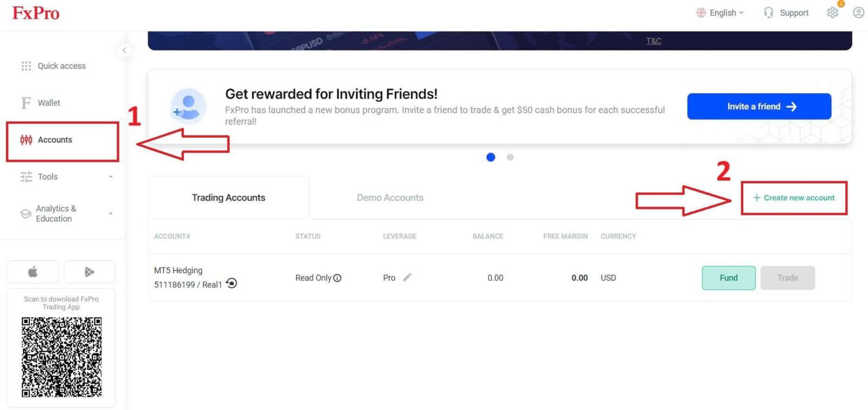Screen dimensions: 868x410
Task: Expand the Tools menu chevron
Action: [x=111, y=176]
